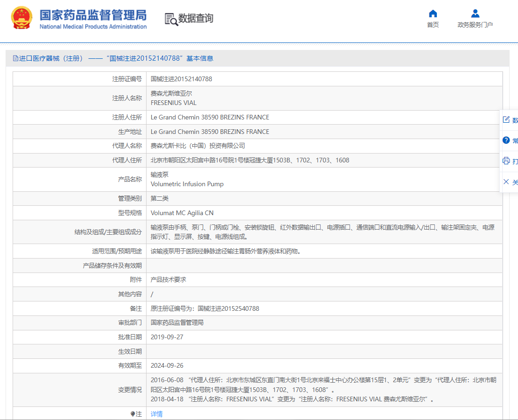518x420 pixels.
Task: Click the 生效日期 row label
Action: pos(130,351)
